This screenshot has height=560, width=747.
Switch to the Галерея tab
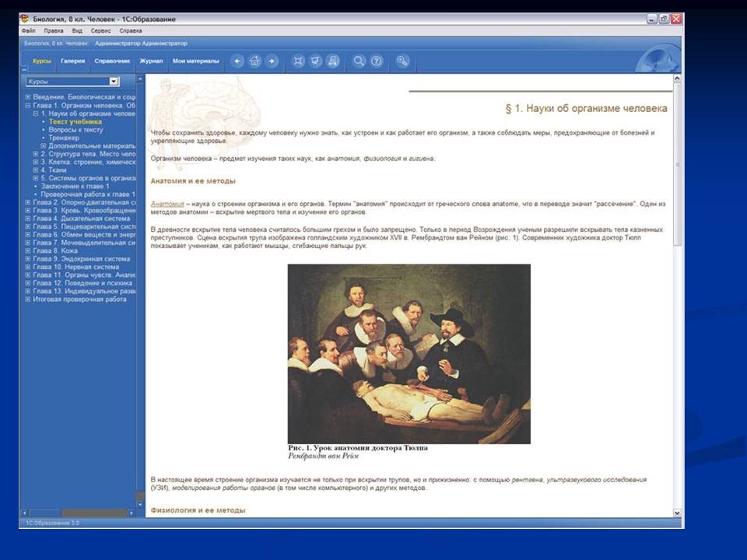[x=73, y=61]
